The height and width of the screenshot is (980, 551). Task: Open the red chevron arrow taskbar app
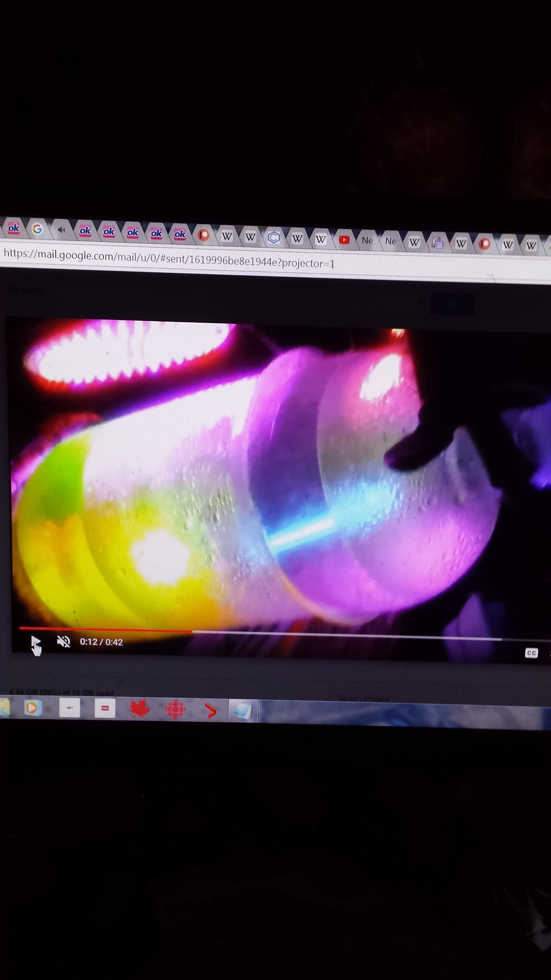[210, 710]
